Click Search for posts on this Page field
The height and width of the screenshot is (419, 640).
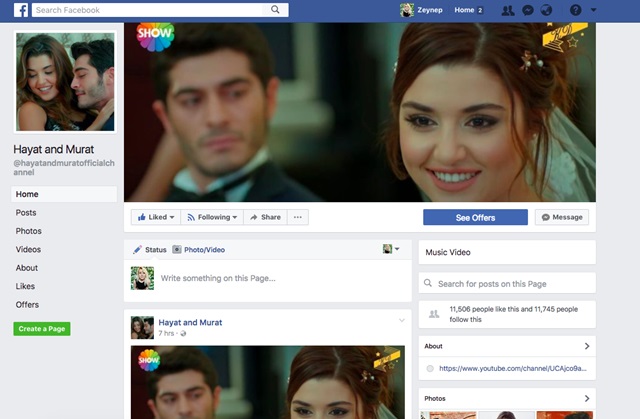(x=507, y=284)
